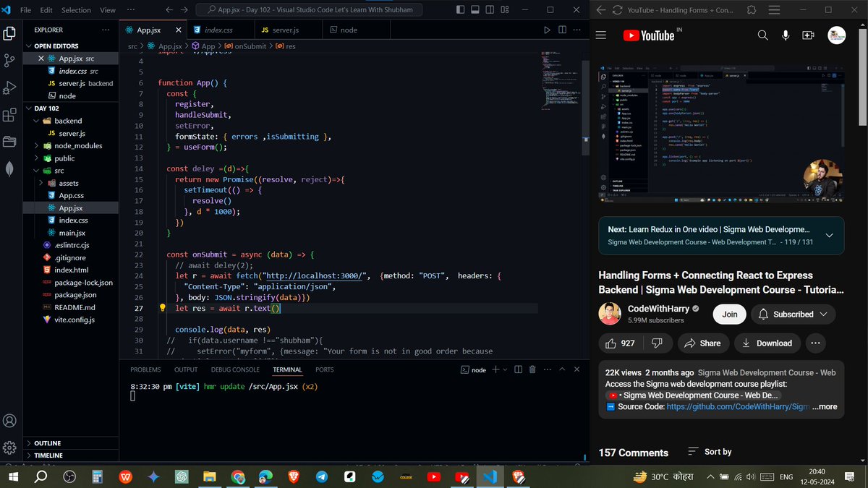Split the editor to the right

tap(561, 30)
